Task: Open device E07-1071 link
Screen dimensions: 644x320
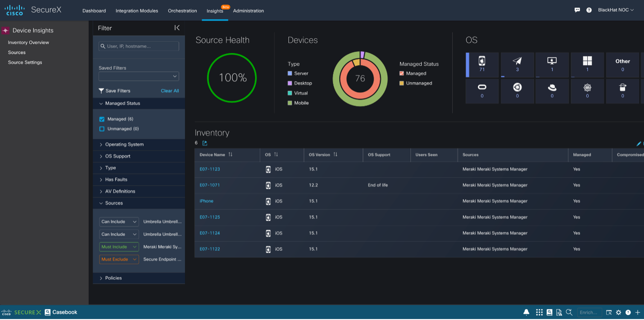Action: (210, 185)
